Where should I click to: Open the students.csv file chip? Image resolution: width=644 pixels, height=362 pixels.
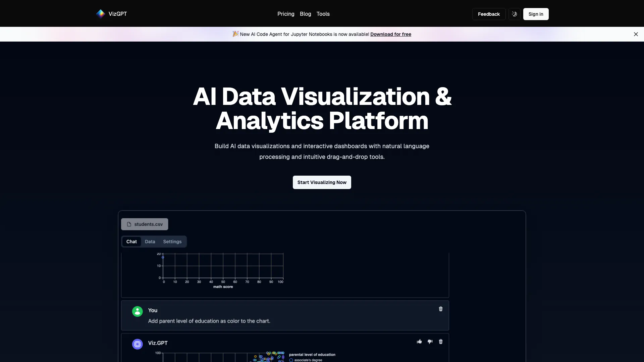tap(145, 224)
